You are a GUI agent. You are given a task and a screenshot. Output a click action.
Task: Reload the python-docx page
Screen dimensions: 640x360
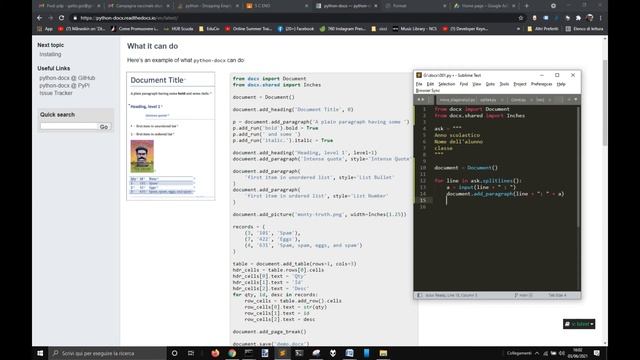[61, 18]
